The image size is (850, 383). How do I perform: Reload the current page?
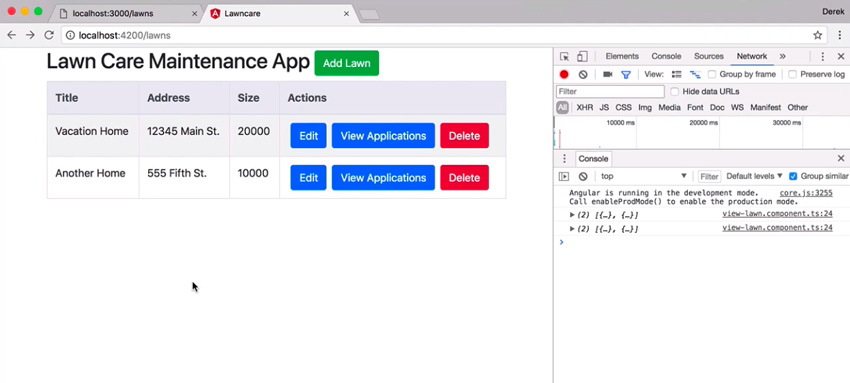tap(49, 35)
